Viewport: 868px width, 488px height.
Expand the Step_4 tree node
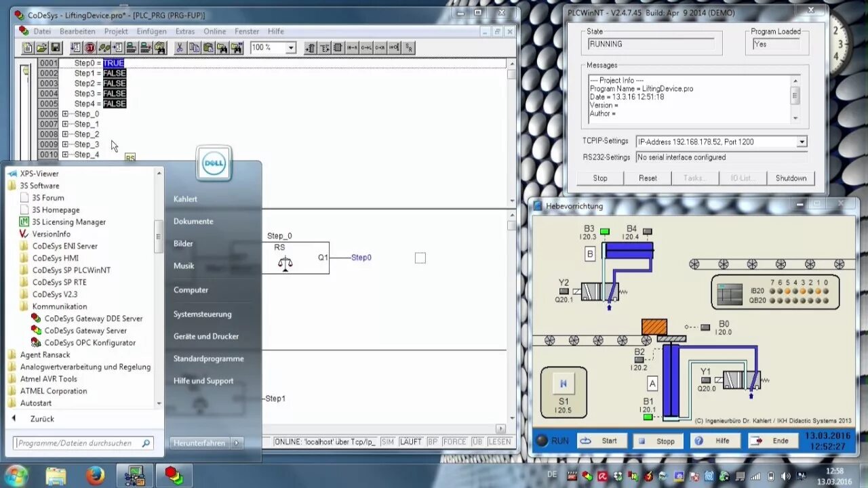pos(65,155)
